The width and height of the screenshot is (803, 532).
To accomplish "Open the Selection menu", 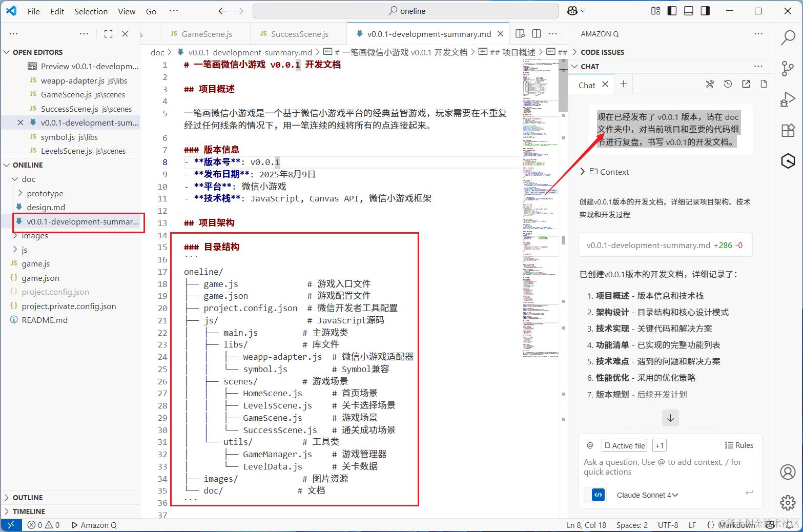I will [91, 11].
